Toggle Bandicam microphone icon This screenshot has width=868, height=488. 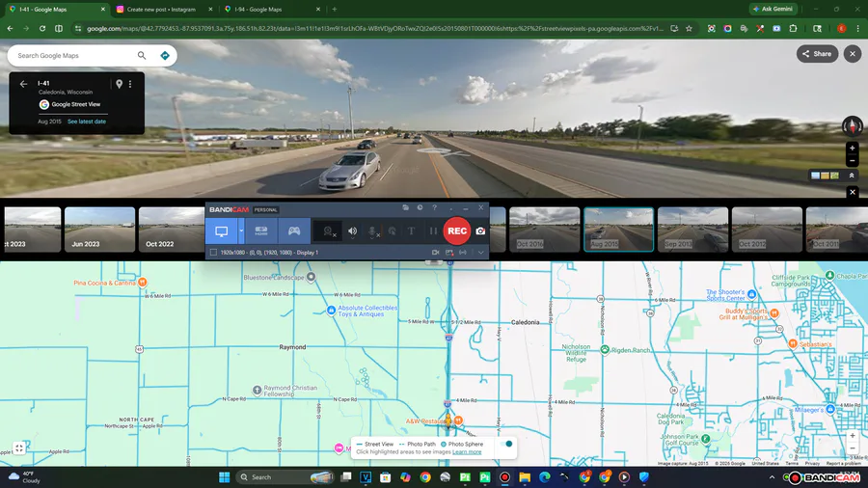(x=373, y=231)
